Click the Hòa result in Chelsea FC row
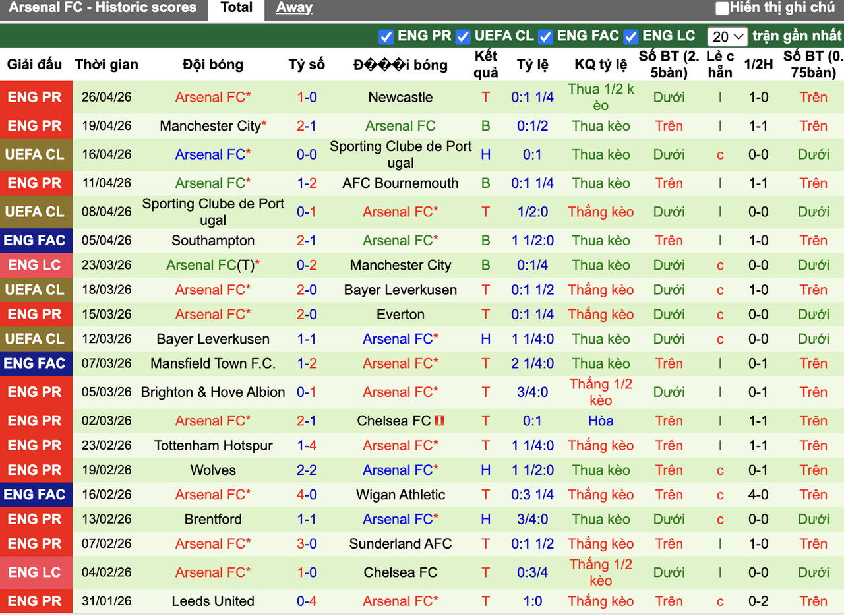 [601, 420]
